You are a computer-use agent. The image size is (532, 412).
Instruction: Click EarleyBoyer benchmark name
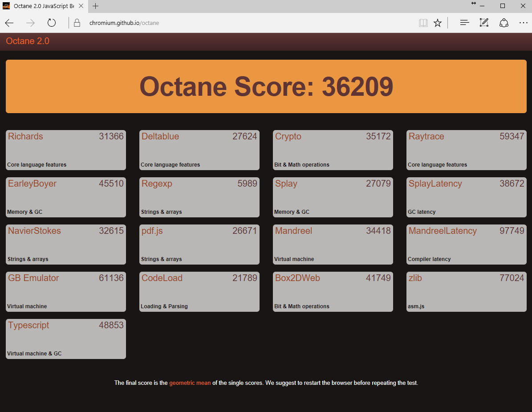(x=32, y=184)
